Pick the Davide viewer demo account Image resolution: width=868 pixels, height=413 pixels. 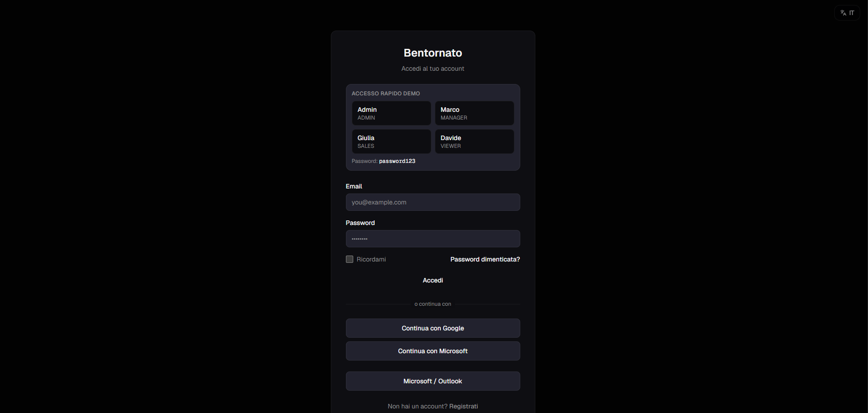[474, 141]
